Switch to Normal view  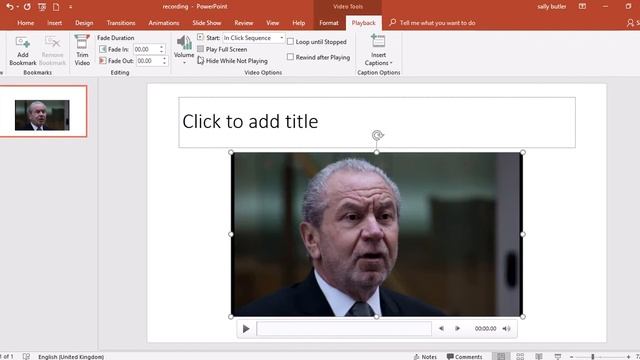(500, 356)
